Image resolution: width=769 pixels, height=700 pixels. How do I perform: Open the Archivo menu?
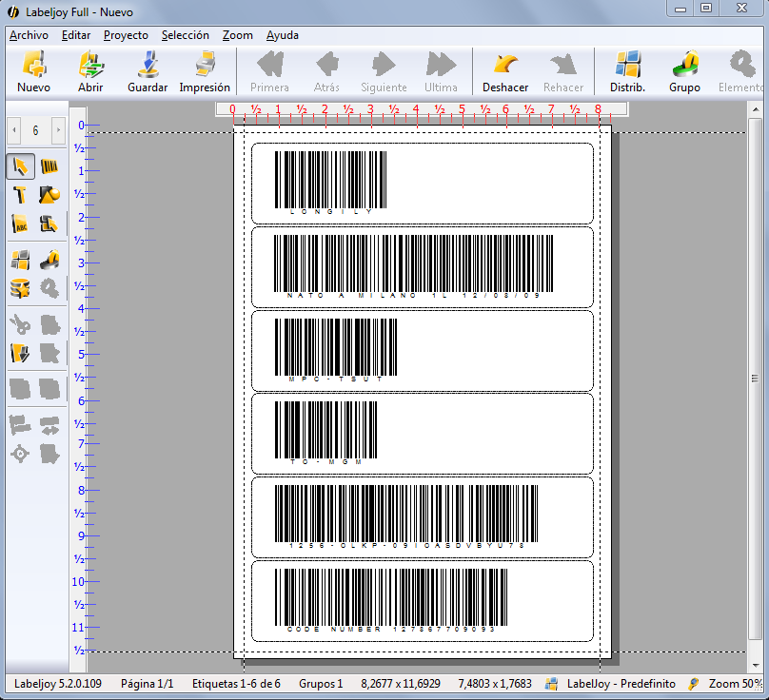click(29, 35)
